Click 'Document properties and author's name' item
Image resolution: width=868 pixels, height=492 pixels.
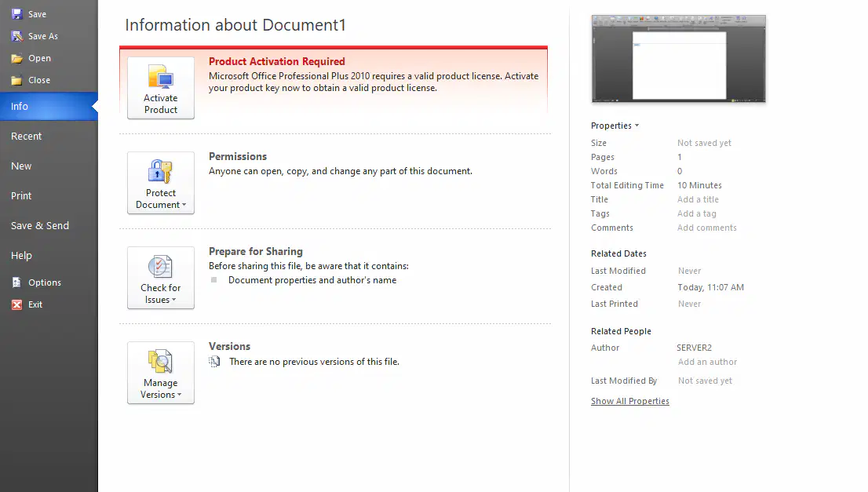tap(312, 280)
